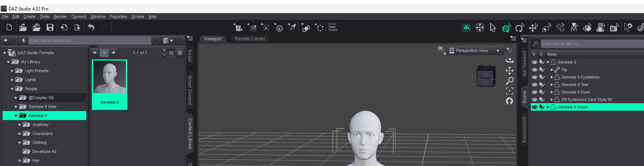Image resolution: width=644 pixels, height=166 pixels.
Task: Create a new camera with the camera plus icon
Action: [237, 27]
